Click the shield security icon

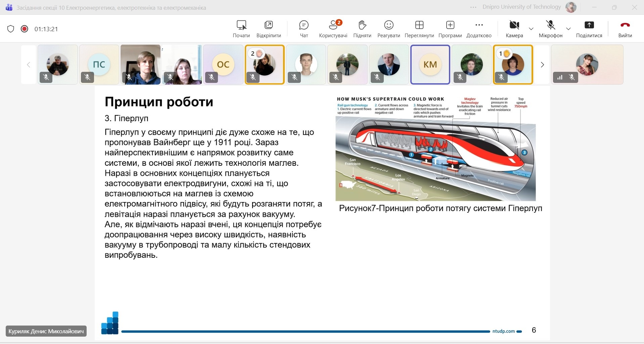[11, 29]
